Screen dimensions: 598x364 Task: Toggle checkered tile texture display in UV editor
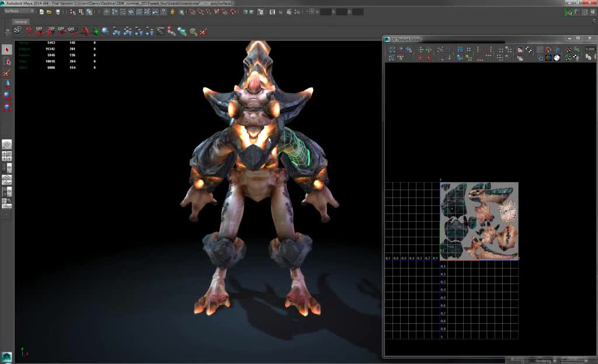[529, 50]
